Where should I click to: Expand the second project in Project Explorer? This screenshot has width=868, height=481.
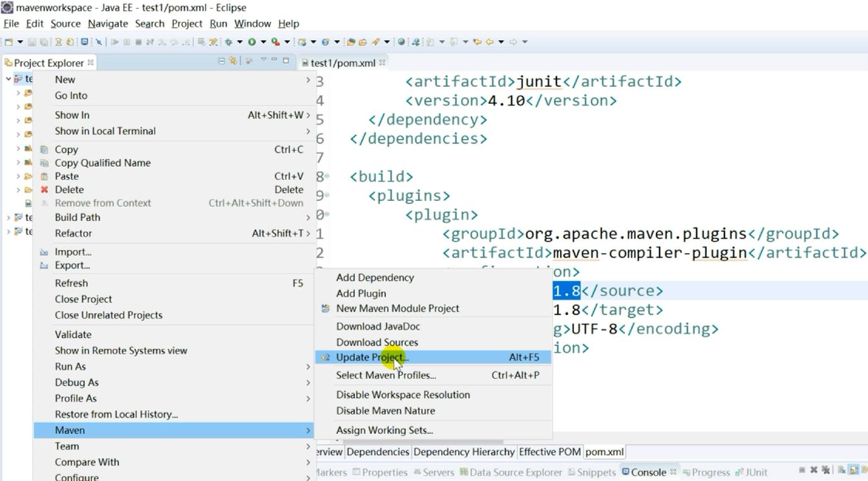tap(8, 217)
